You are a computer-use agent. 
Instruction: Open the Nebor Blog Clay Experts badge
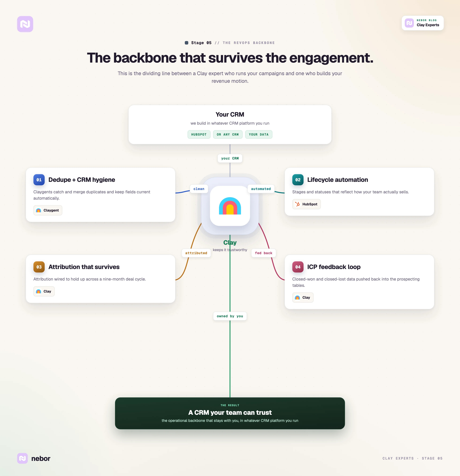coord(423,23)
